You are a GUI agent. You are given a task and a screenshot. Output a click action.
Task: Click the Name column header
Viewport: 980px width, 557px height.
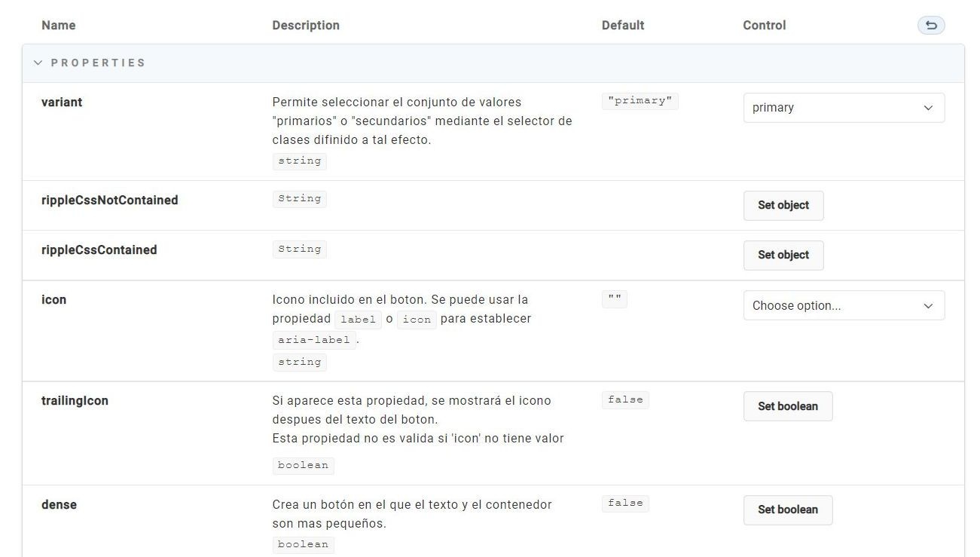59,26
